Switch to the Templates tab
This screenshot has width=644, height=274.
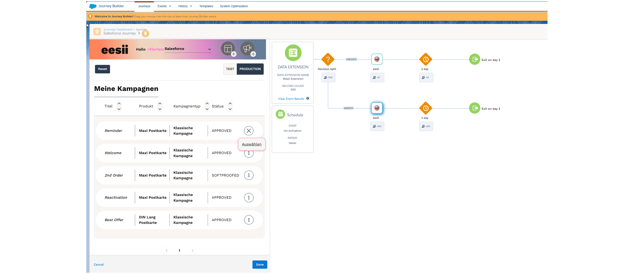click(x=206, y=6)
